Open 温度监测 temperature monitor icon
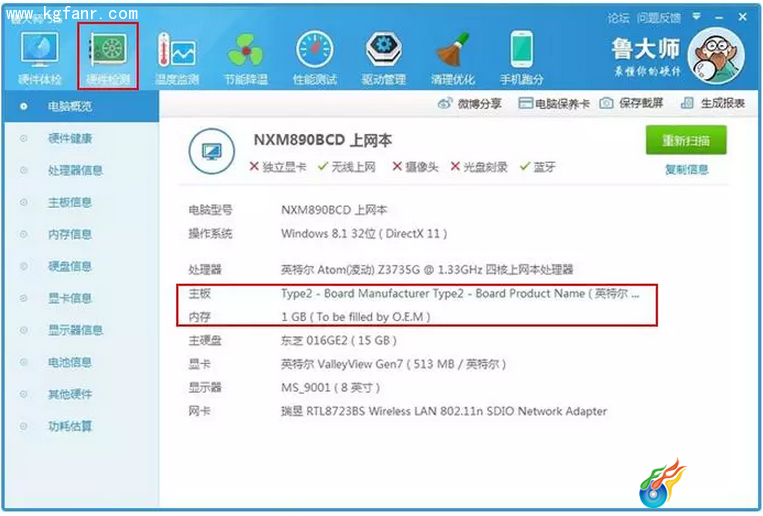 click(177, 57)
